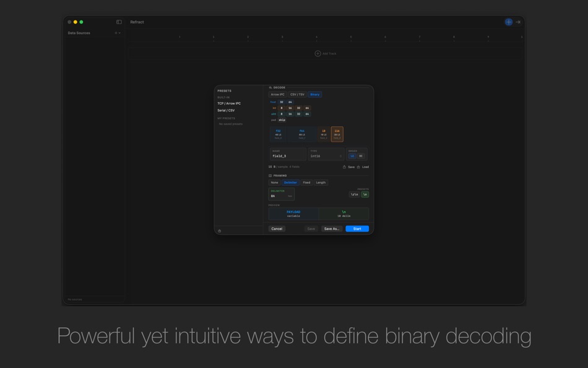Screen dimensions: 588x368
Task: Select the \r\n delimiter preset
Action: 354,195
